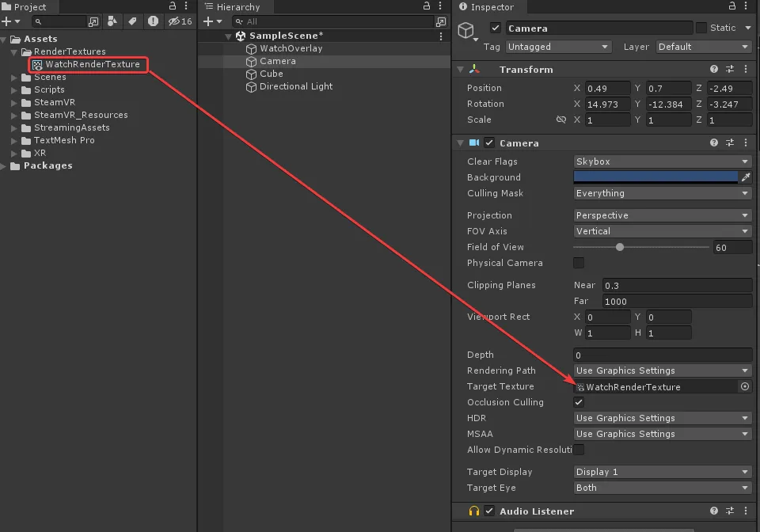
Task: Click the Hierarchy panel lock icon
Action: coord(427,6)
